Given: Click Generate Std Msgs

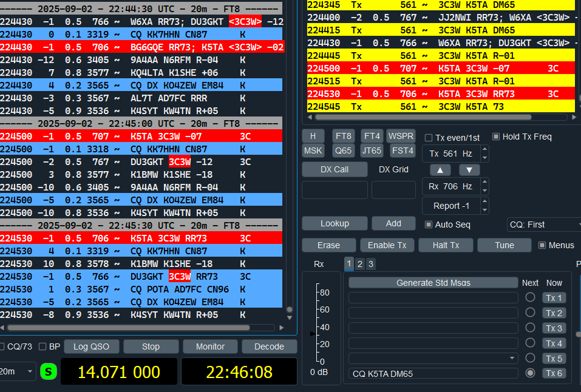Looking at the screenshot, I should (433, 283).
